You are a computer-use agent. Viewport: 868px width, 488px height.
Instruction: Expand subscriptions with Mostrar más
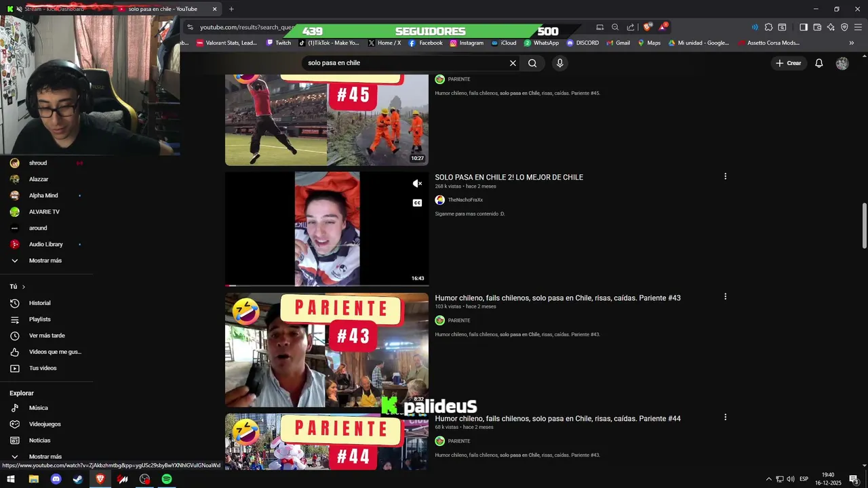click(x=46, y=260)
